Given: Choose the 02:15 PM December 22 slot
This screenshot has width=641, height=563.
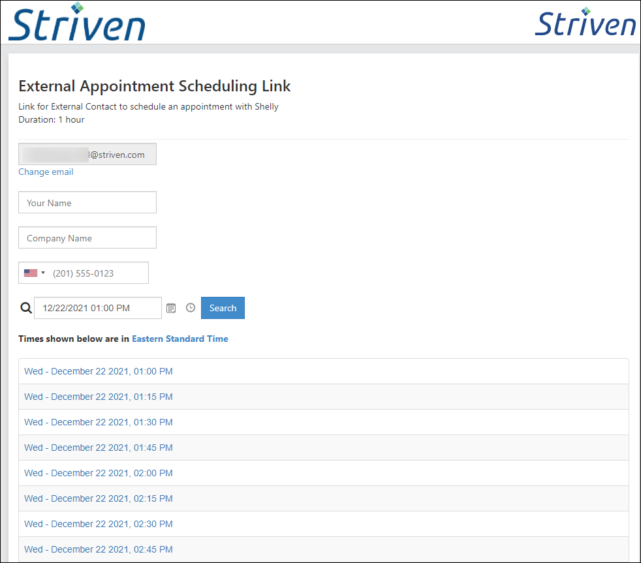Looking at the screenshot, I should (323, 498).
